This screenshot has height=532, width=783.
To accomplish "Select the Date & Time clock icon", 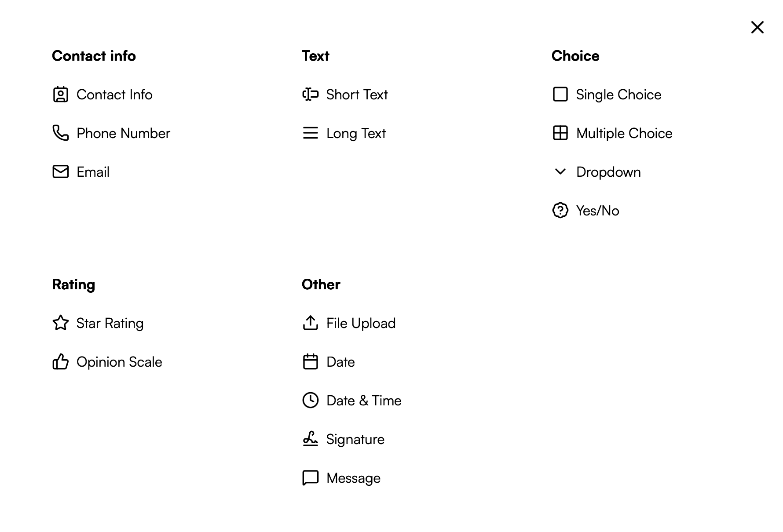I will pyautogui.click(x=310, y=400).
